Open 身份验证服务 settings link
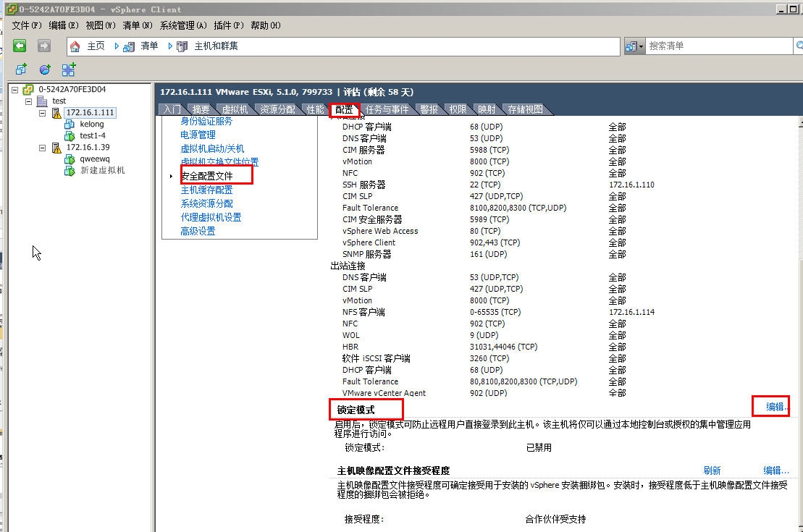 coord(206,122)
